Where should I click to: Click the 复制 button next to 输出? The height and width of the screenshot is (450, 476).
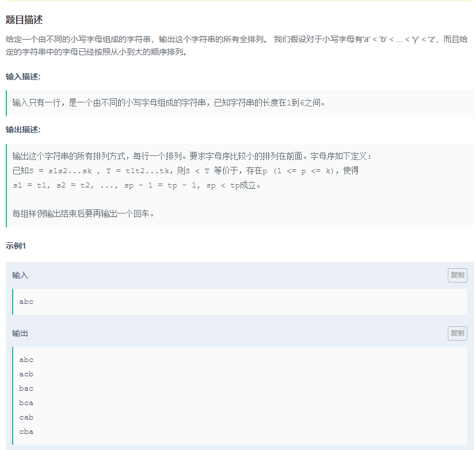457,334
